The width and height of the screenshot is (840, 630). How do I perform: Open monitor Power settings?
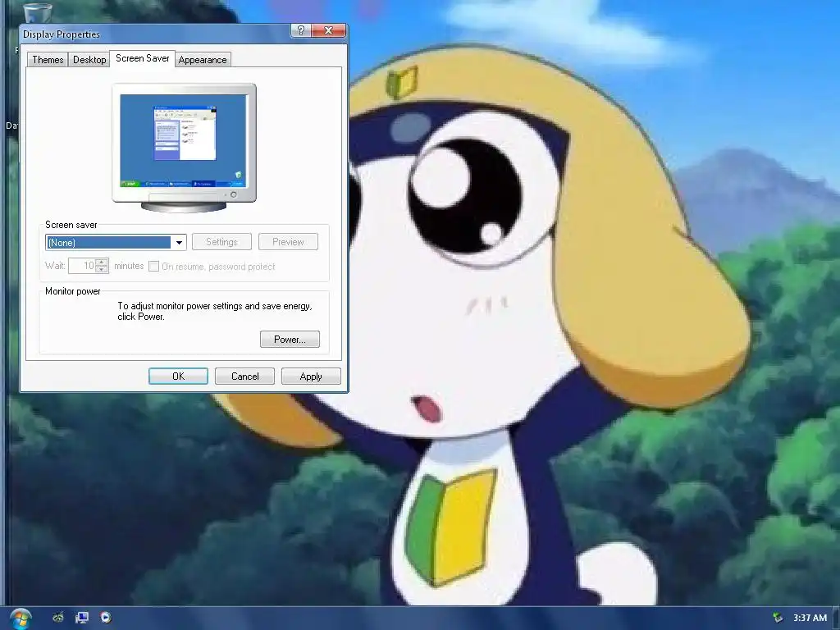[x=290, y=339]
